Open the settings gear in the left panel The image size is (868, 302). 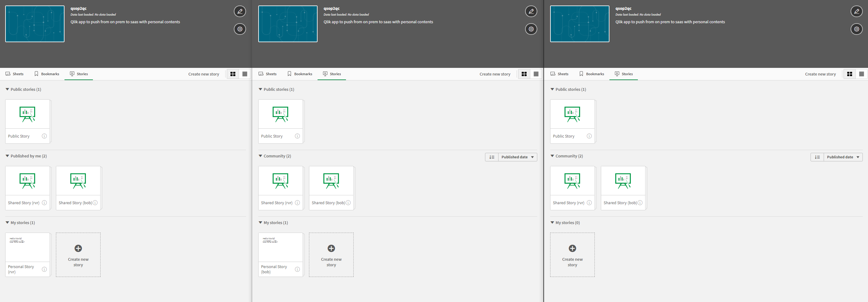click(x=240, y=29)
